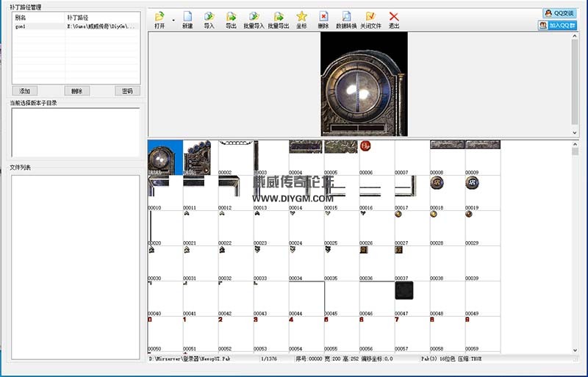Select thumbnail 00006 with red round icon

(x=376, y=157)
